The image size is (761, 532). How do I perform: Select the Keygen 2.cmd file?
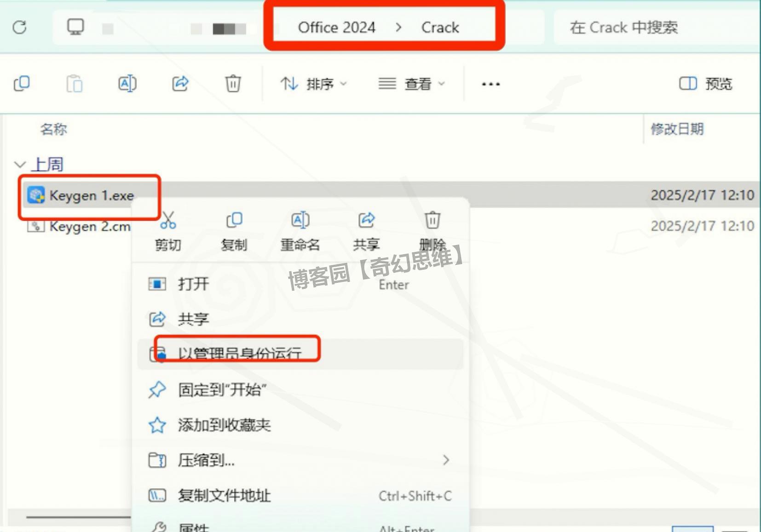[x=90, y=226]
